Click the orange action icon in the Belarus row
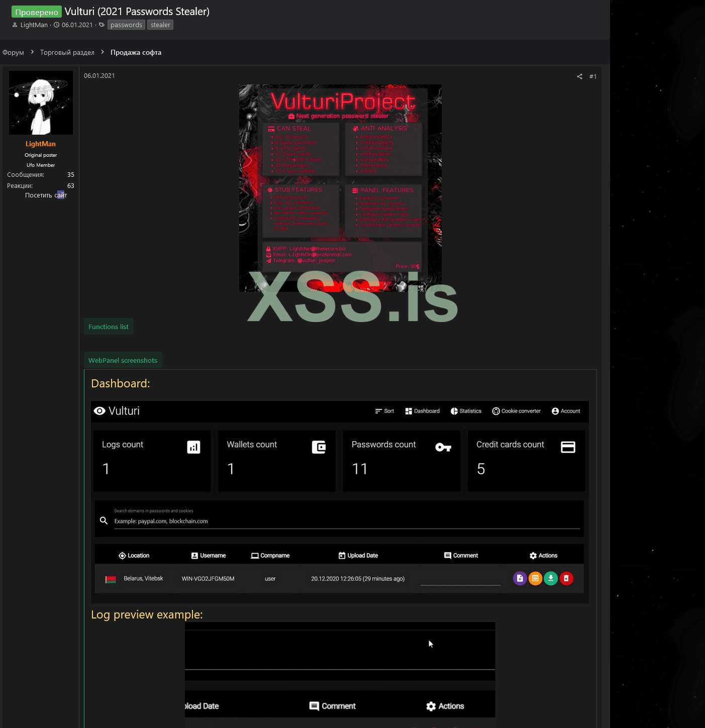The image size is (705, 728). (x=535, y=578)
